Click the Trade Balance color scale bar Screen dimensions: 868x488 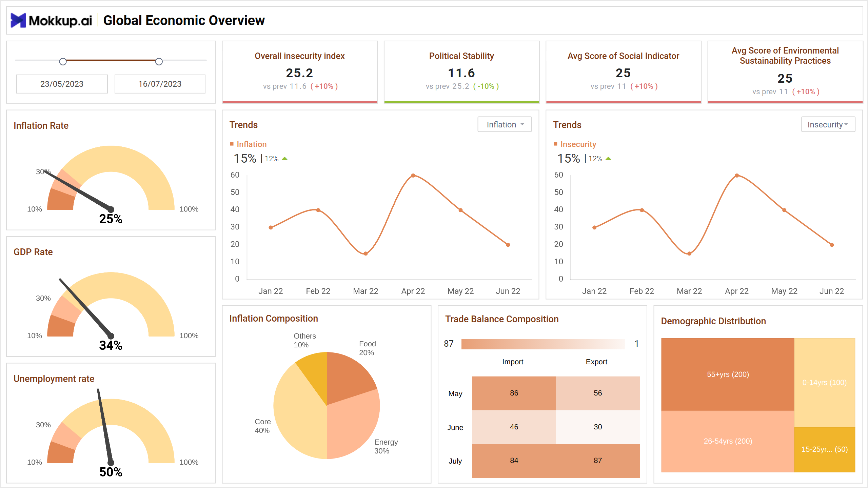point(543,344)
